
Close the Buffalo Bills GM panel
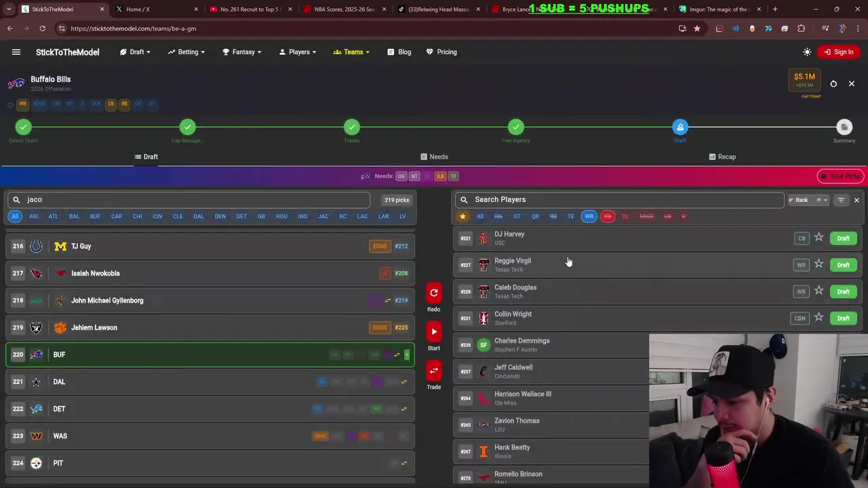click(x=852, y=84)
